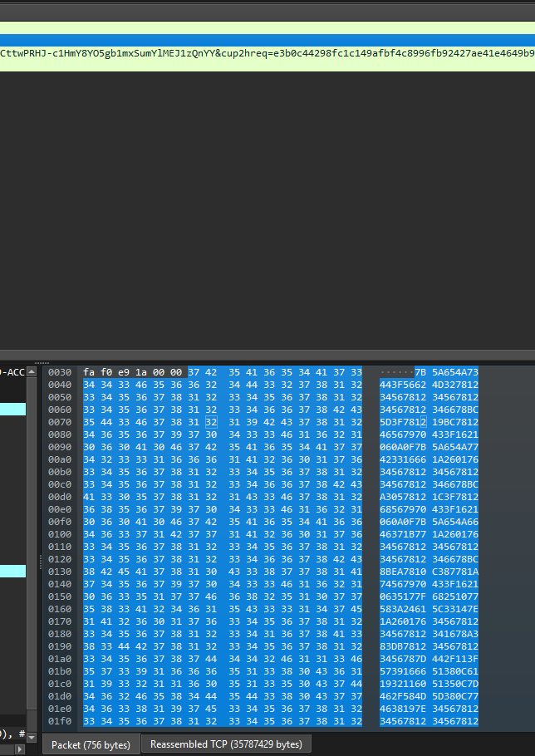
Task: Click ASCII text 462F584D
Action: coord(403,696)
